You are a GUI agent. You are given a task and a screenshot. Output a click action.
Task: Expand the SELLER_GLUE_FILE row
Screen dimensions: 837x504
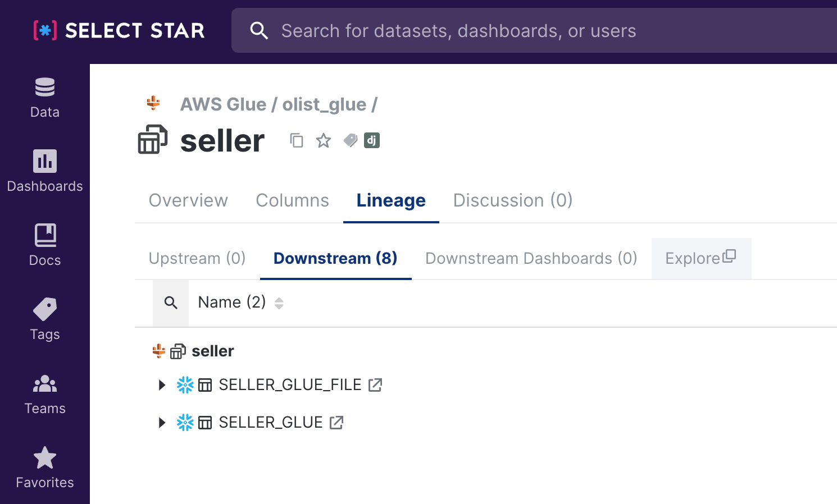(162, 385)
